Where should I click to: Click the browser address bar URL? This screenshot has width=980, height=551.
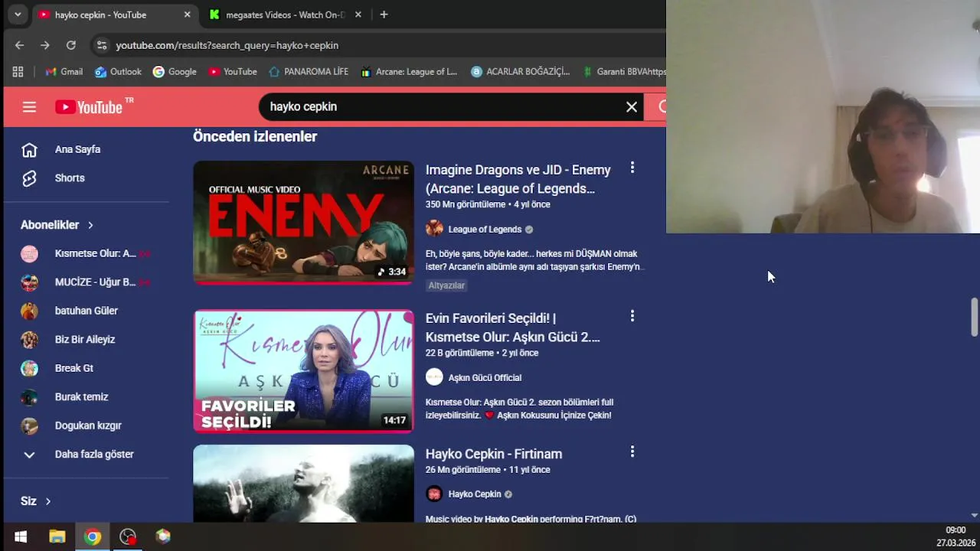point(227,45)
